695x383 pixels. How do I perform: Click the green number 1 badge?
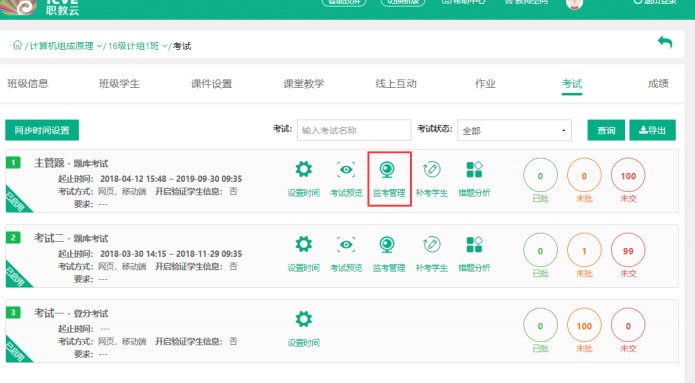(13, 163)
